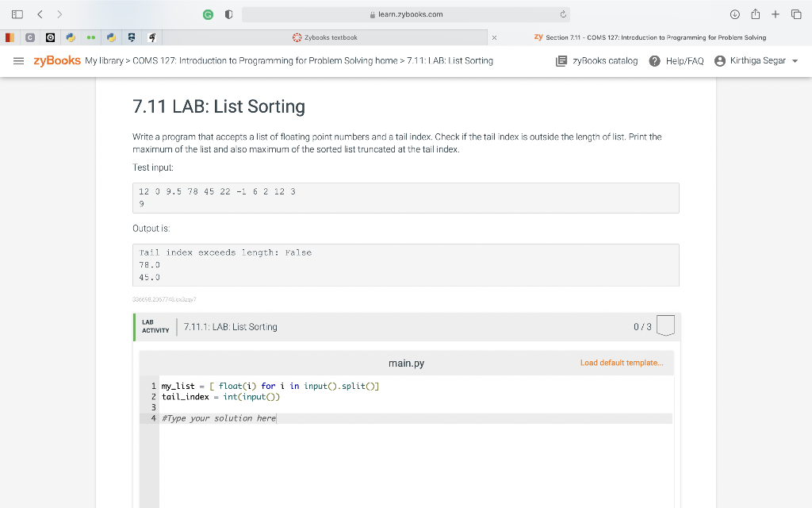This screenshot has height=508, width=812.
Task: Toggle the lab activity bookmark ribbon
Action: point(665,325)
